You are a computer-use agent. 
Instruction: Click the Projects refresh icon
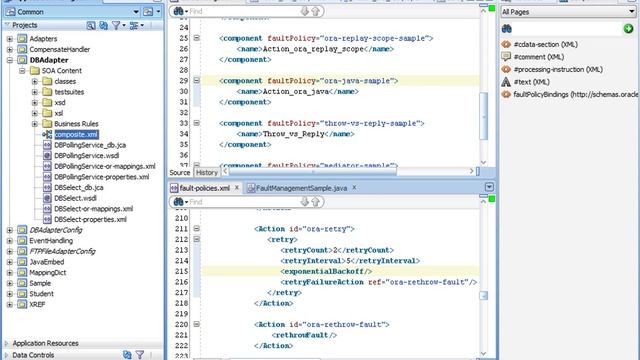click(x=103, y=25)
